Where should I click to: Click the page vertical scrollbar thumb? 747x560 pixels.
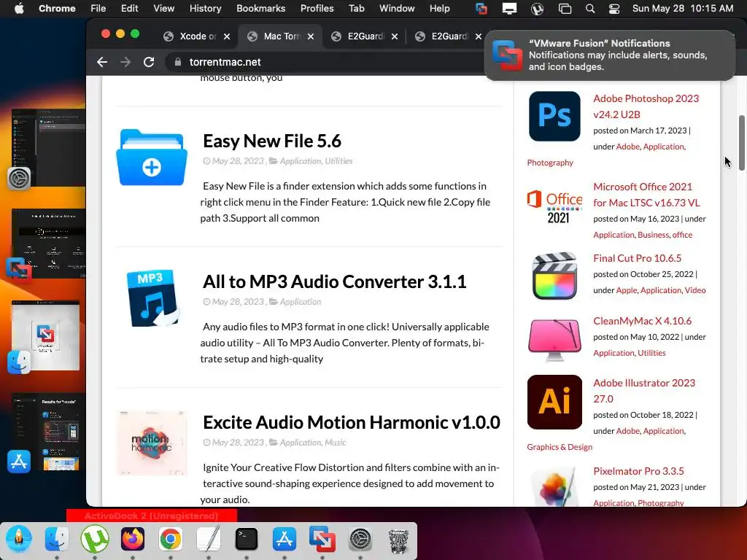[x=741, y=144]
